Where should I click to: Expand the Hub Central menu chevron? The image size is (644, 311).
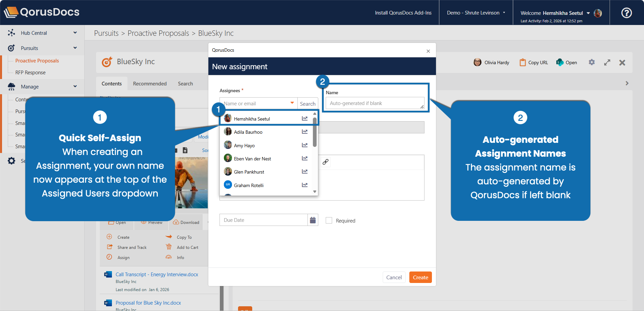coord(75,33)
